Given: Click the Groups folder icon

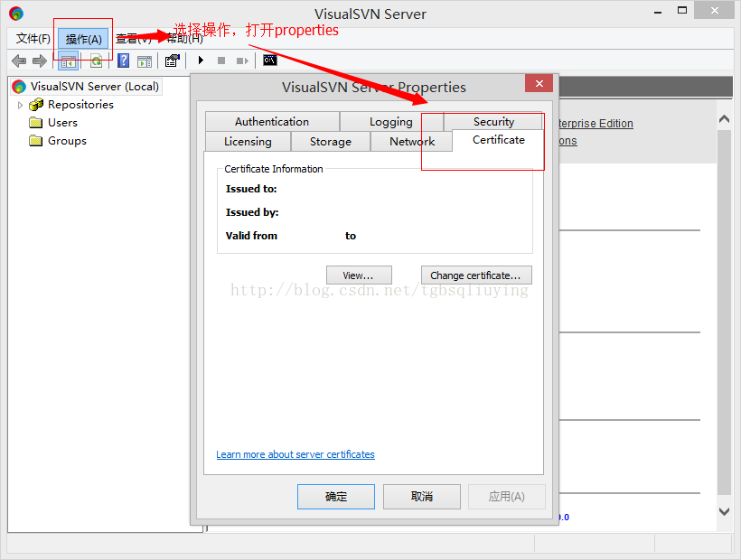Looking at the screenshot, I should (x=36, y=141).
